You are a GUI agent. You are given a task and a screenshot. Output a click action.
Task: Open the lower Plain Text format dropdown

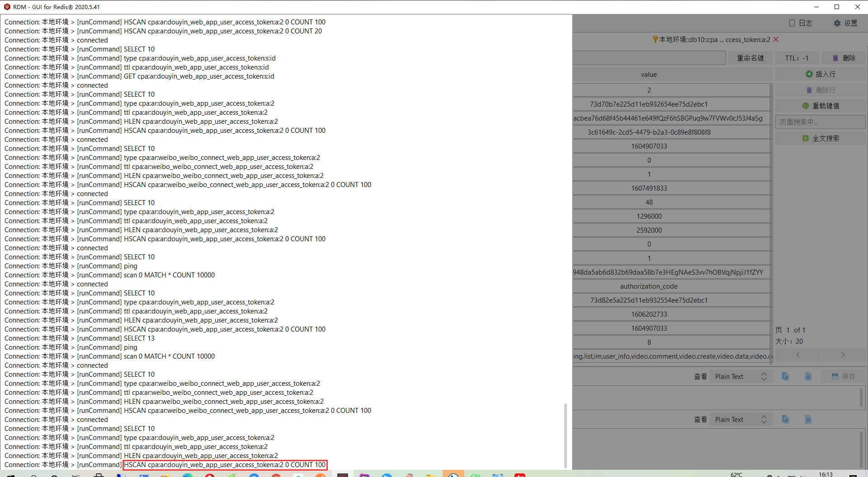click(741, 419)
